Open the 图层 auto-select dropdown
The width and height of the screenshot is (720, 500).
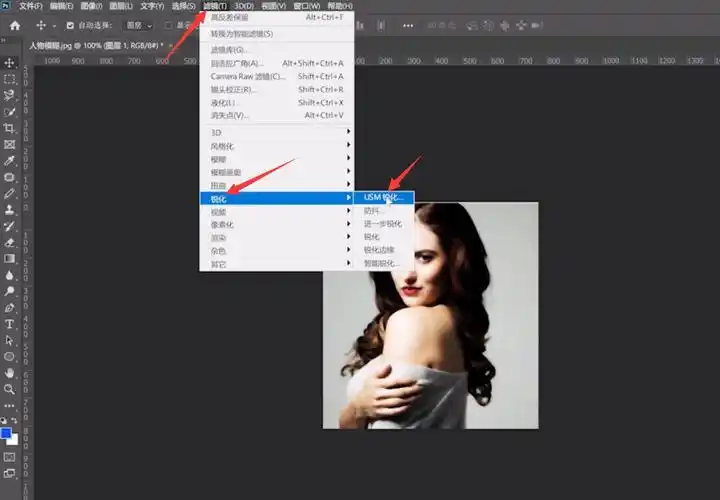137,25
